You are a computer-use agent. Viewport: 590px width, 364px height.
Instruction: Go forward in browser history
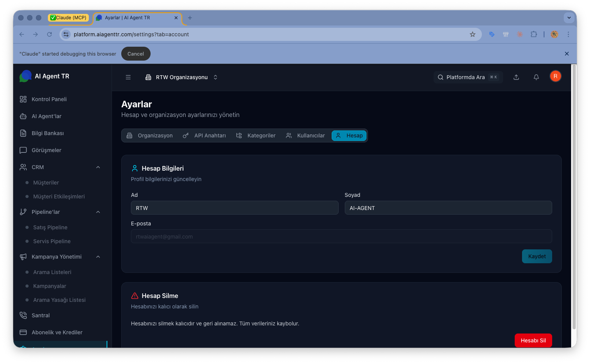tap(36, 34)
